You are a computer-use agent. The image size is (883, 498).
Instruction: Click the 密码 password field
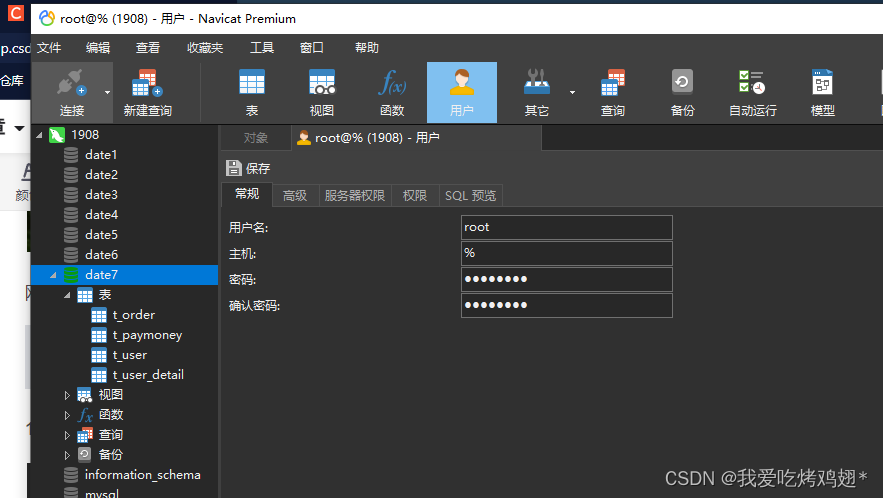pos(567,279)
